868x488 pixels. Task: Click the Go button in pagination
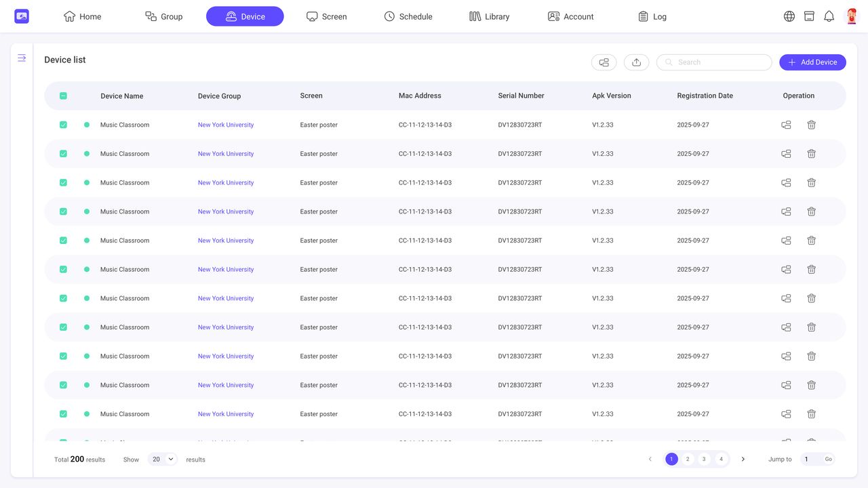[829, 459]
